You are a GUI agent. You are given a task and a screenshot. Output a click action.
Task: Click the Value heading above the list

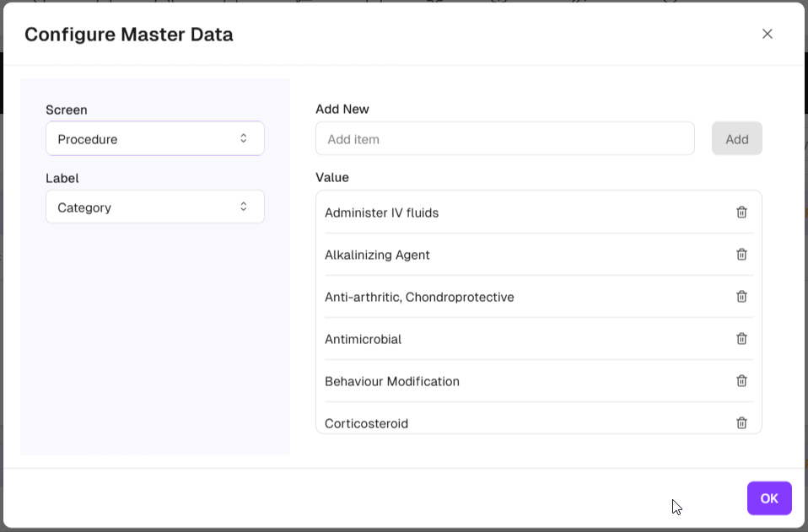[x=332, y=178]
